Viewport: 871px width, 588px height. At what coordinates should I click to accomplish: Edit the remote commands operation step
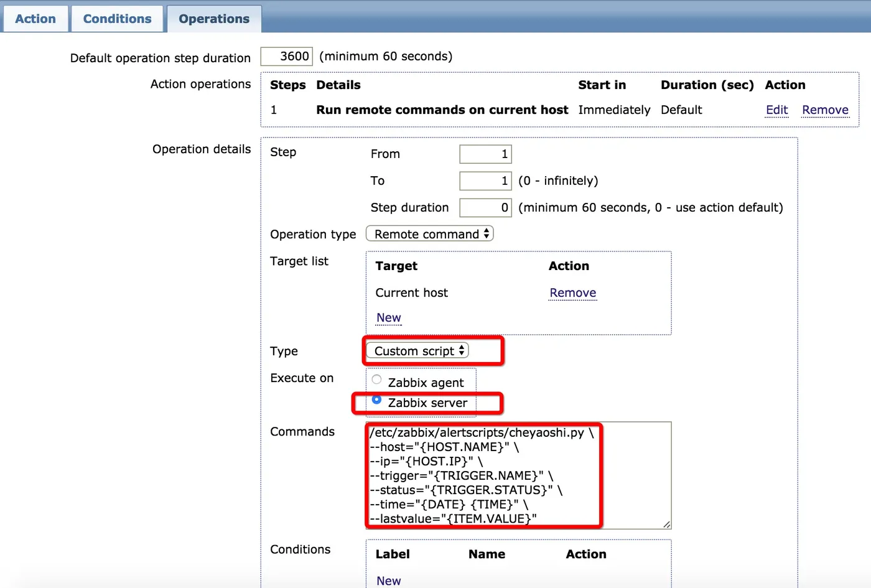777,110
